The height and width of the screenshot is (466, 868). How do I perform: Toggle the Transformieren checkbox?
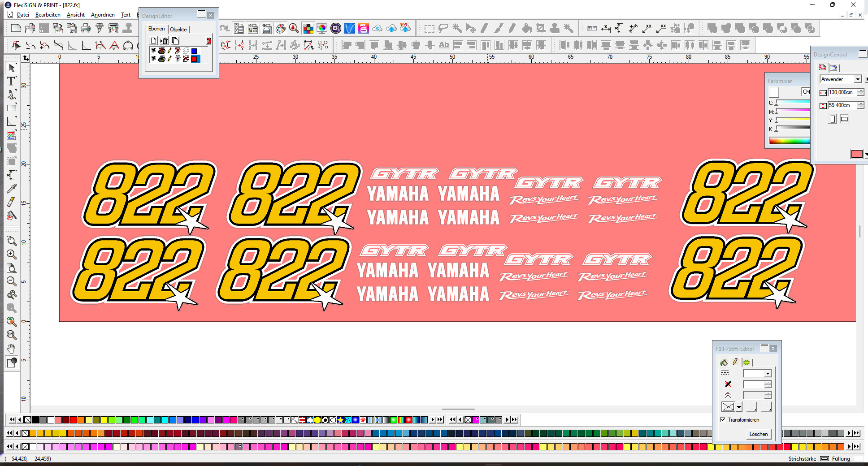pos(723,420)
